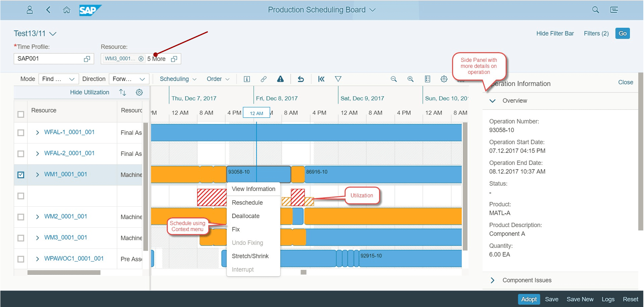Zoom out the Gantt chart
This screenshot has width=644, height=307.
coord(393,79)
